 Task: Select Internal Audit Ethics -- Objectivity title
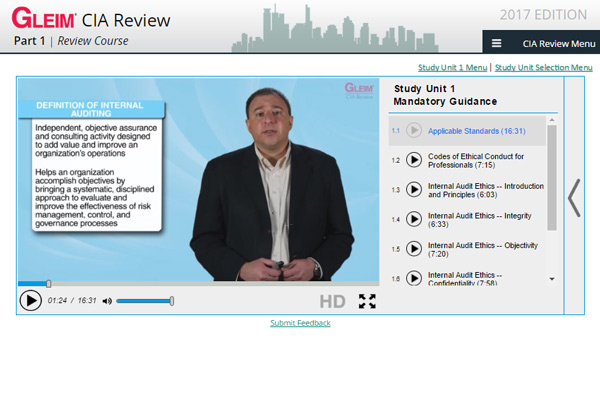(x=483, y=249)
